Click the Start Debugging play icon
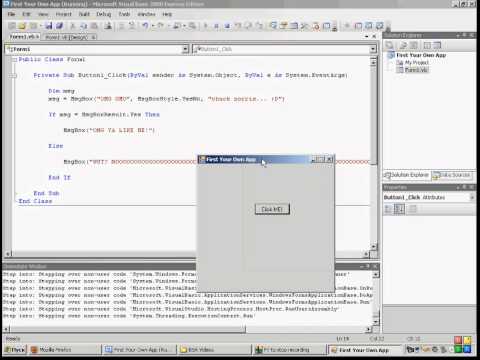The height and width of the screenshot is (360, 480). point(206,26)
